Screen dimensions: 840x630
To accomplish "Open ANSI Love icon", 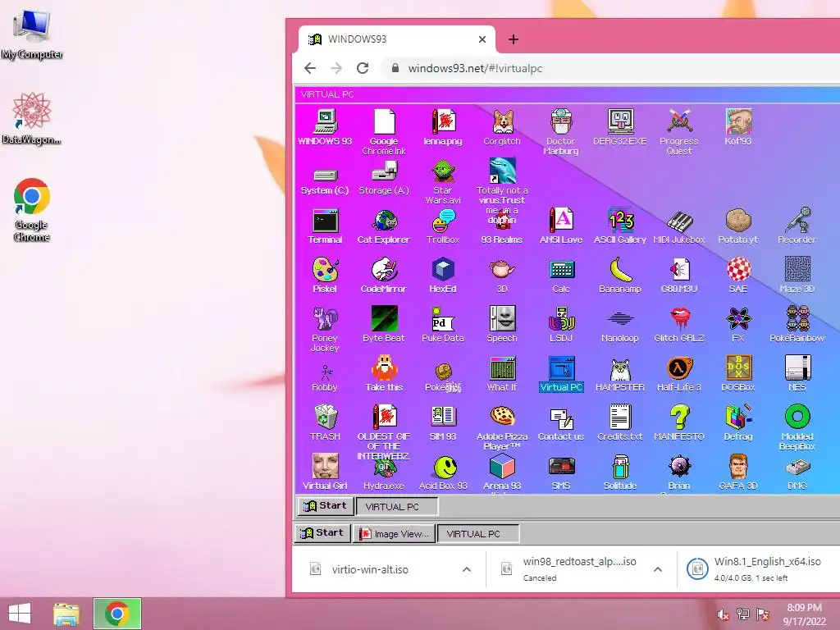I will click(x=561, y=226).
